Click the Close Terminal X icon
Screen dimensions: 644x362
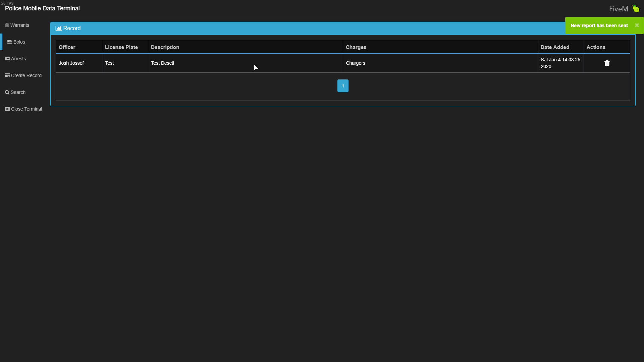pyautogui.click(x=7, y=109)
